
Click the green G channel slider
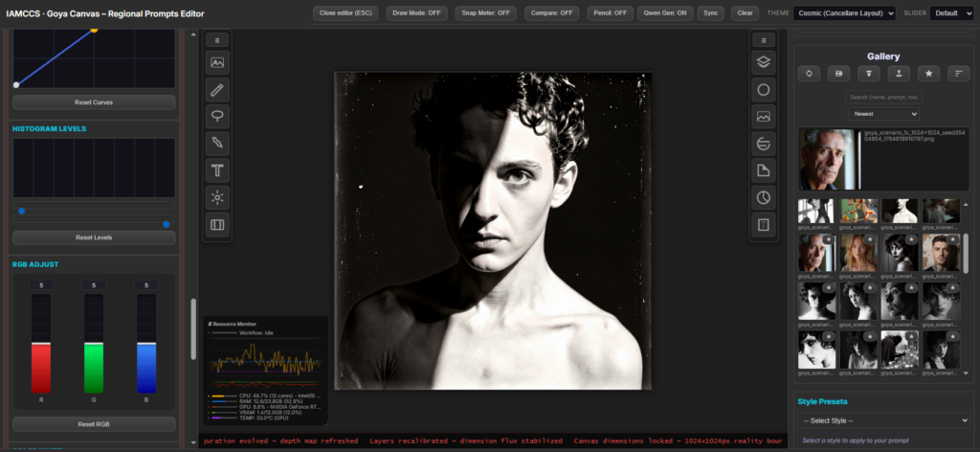94,343
